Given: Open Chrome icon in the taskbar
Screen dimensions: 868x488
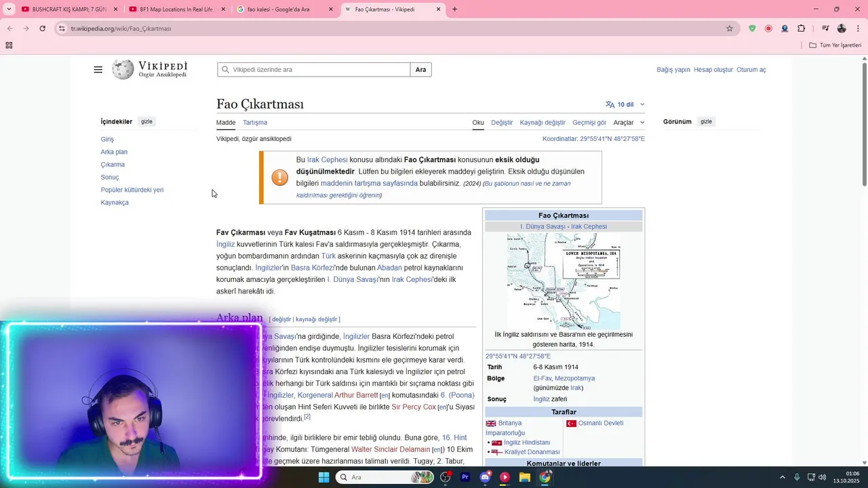Looking at the screenshot, I should [x=545, y=477].
